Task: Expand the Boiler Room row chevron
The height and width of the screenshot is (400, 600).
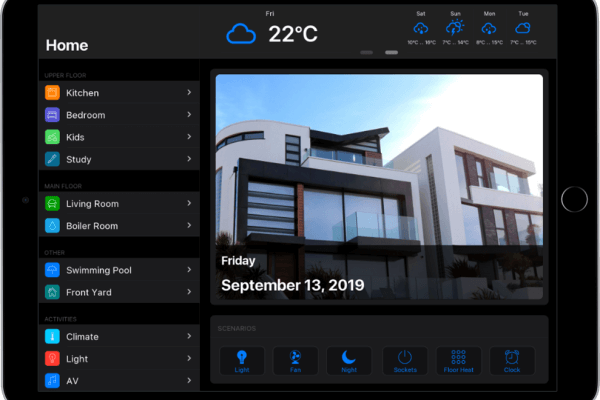Action: click(x=189, y=226)
